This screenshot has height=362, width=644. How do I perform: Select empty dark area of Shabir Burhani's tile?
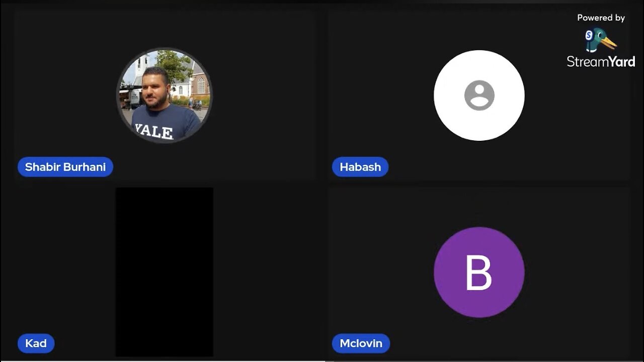coord(262,96)
